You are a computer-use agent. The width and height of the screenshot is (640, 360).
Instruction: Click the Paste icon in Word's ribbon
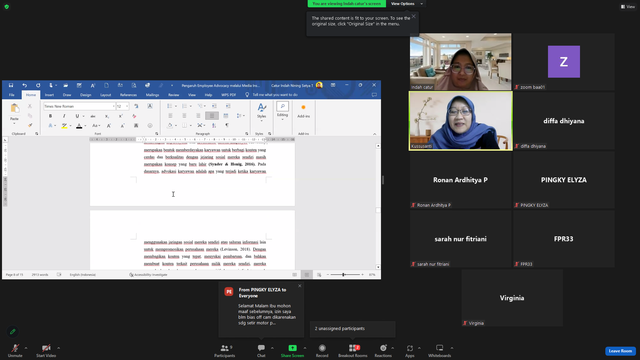click(x=15, y=109)
